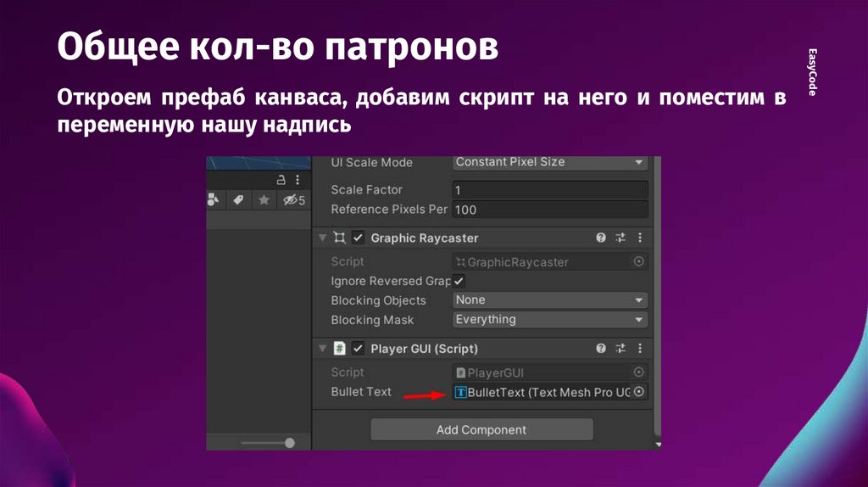Click the UI Scale Mode label
This screenshot has height=487, width=868.
pos(371,162)
